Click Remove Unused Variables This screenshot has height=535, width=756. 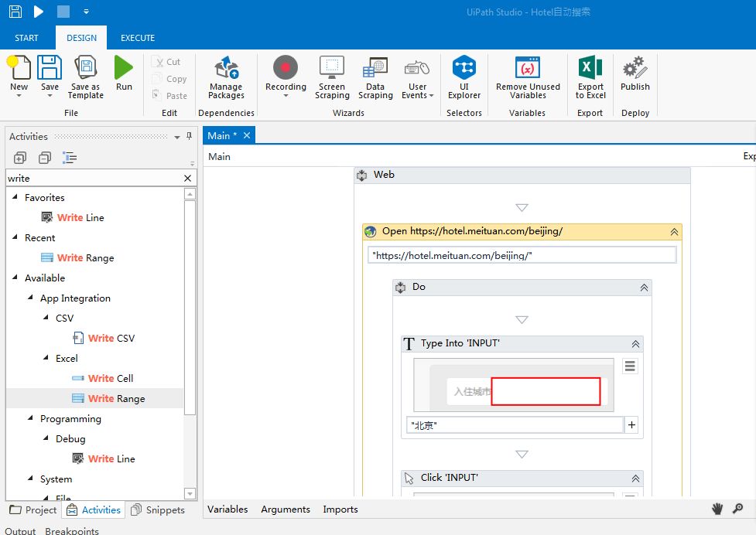coord(528,77)
